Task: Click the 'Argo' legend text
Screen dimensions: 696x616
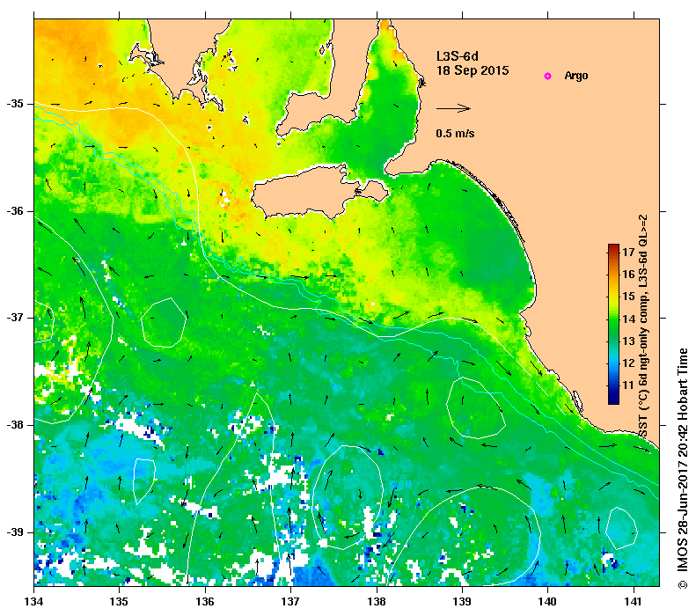Action: click(576, 76)
